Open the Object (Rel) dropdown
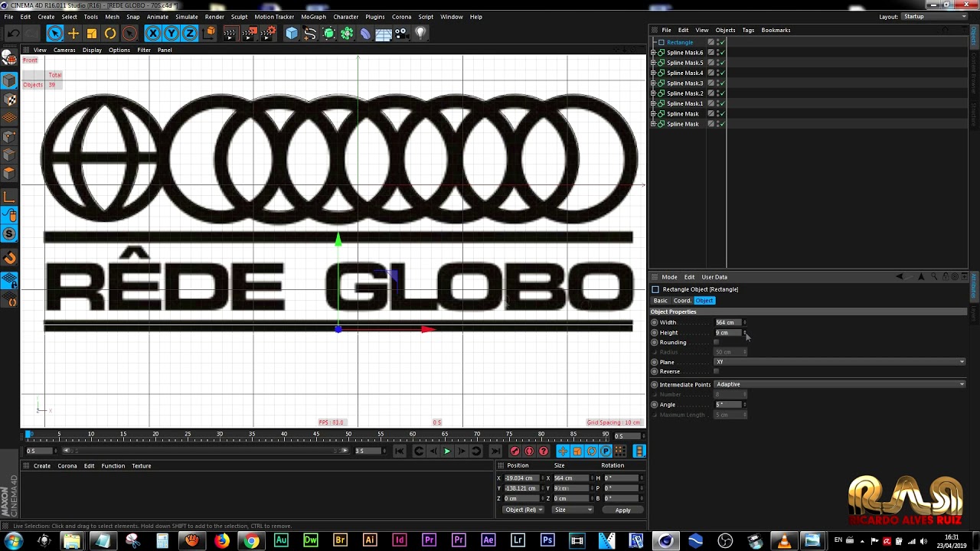 523,510
